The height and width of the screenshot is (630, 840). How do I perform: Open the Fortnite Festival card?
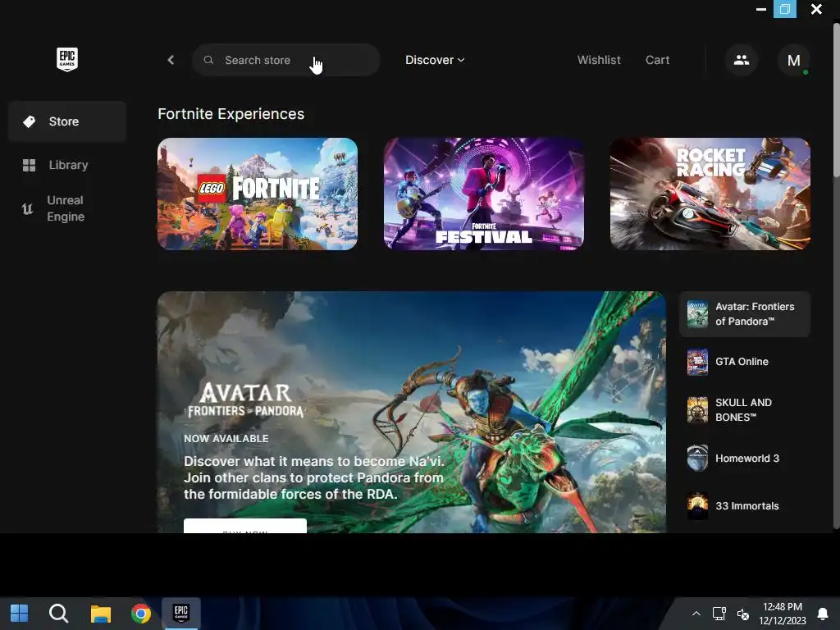pyautogui.click(x=484, y=194)
